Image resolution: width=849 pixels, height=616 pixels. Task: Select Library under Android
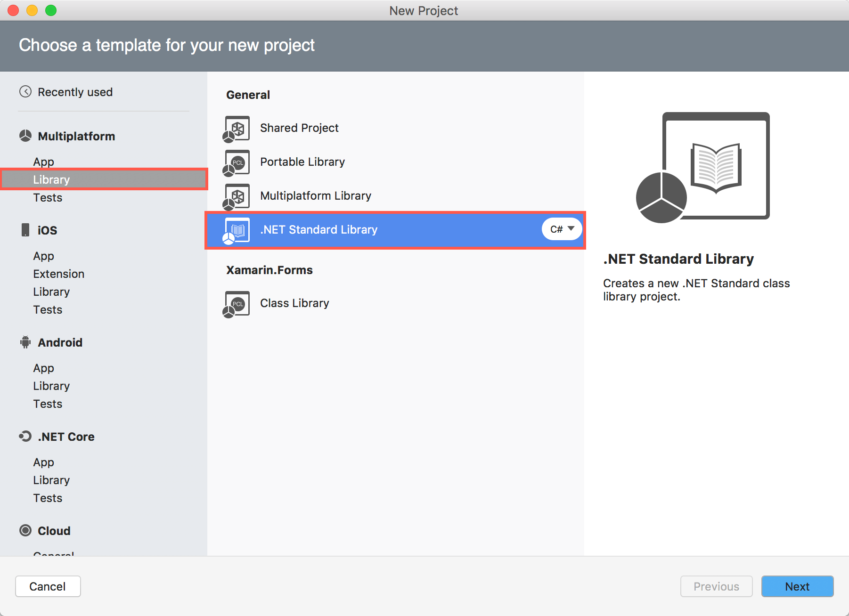pos(51,386)
